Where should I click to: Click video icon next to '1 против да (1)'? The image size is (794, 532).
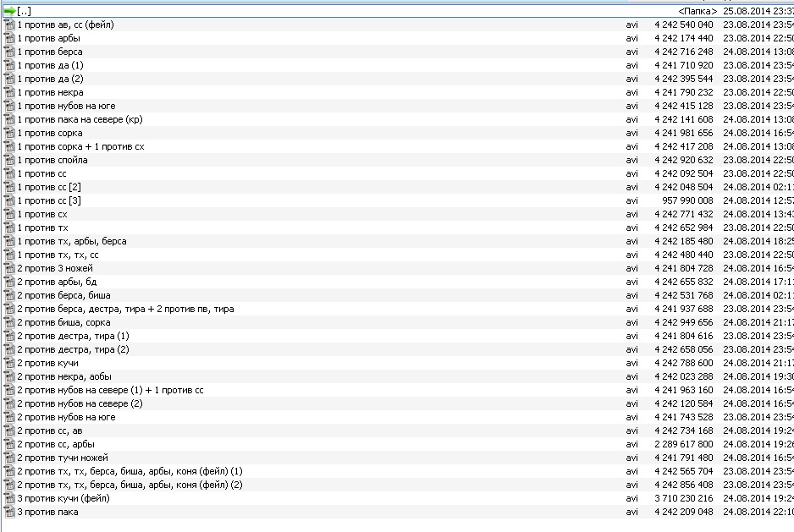pyautogui.click(x=9, y=65)
